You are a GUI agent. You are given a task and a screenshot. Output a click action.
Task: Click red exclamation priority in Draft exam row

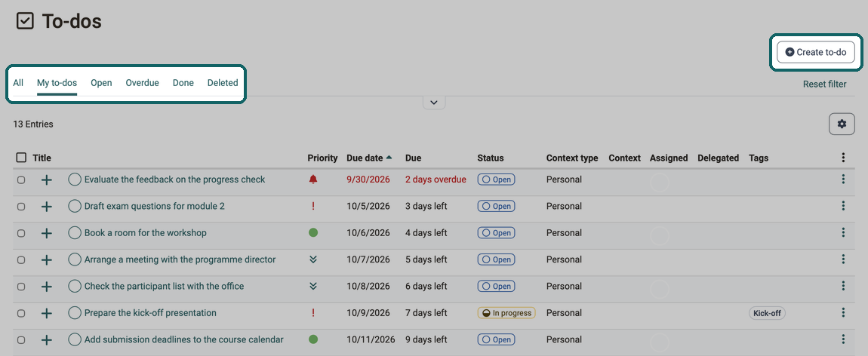coord(313,206)
